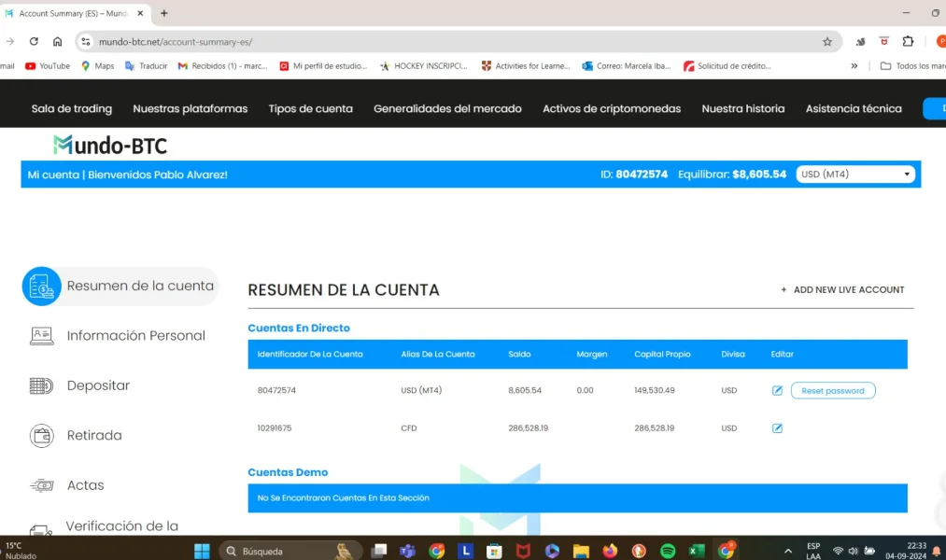Select the Información Personal laptop icon

tap(41, 334)
